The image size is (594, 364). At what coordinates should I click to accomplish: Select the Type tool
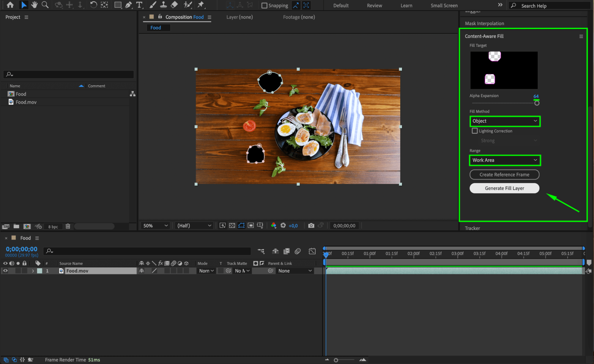[139, 5]
